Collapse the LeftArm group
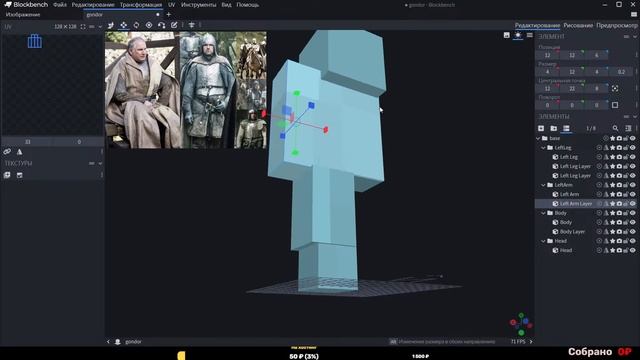640x360 pixels. pos(543,185)
